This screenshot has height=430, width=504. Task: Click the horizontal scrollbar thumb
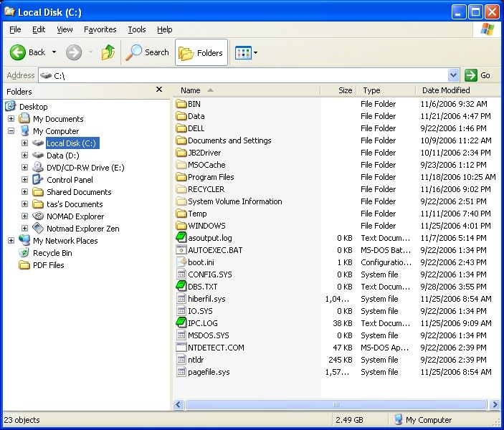[x=336, y=405]
